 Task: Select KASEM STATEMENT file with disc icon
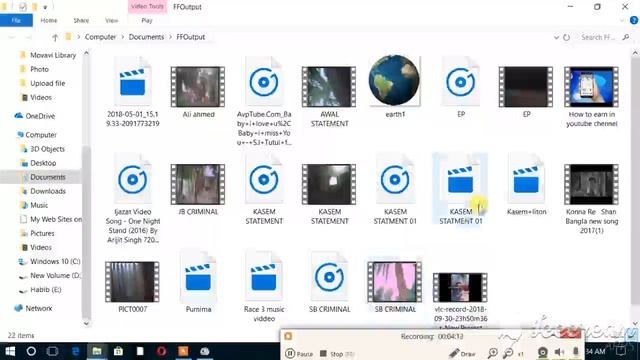(x=264, y=179)
